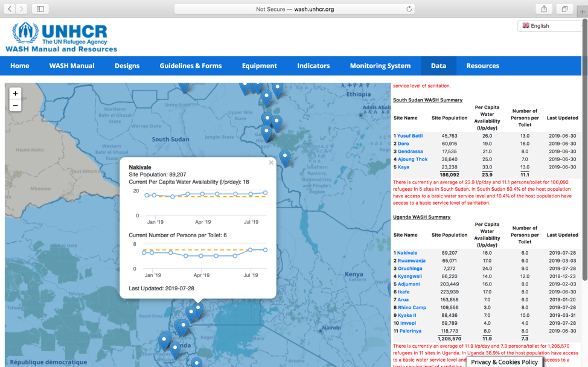This screenshot has width=588, height=367.
Task: Open the Adjumani site link
Action: [x=409, y=284]
